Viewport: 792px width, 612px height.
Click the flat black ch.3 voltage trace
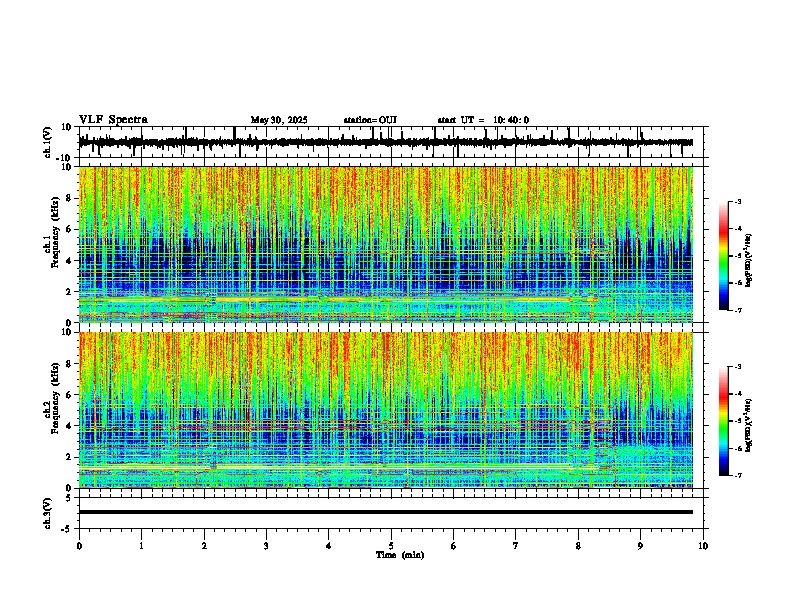386,512
